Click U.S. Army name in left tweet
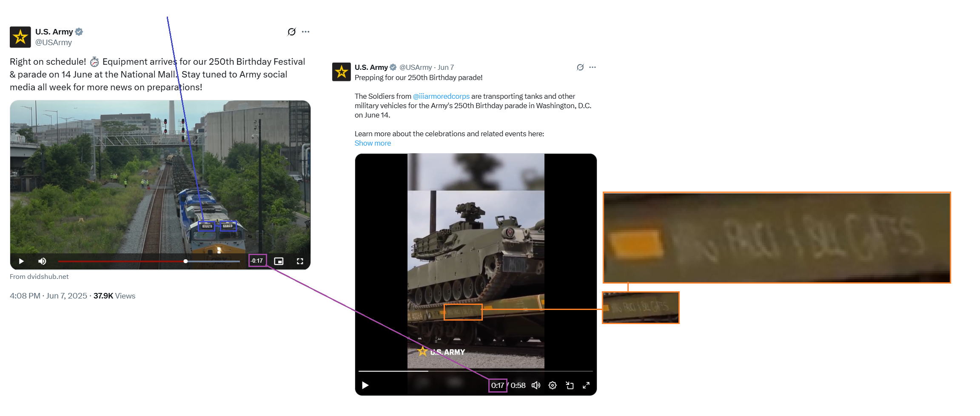This screenshot has width=980, height=416. [x=54, y=32]
